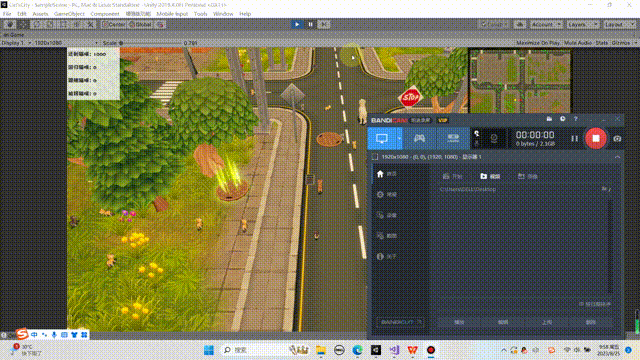Image resolution: width=640 pixels, height=360 pixels.
Task: Step one frame in Unity
Action: [x=324, y=24]
